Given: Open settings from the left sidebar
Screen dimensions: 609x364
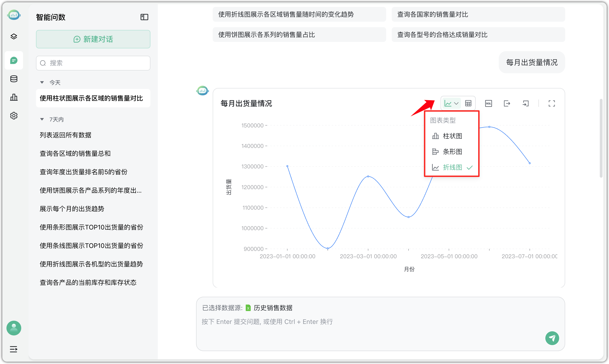Looking at the screenshot, I should (14, 115).
